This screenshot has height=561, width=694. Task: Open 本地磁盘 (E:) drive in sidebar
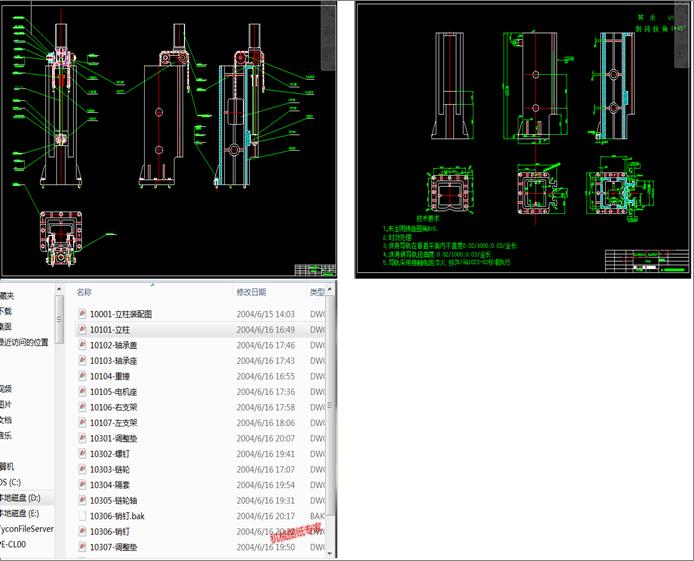coord(21,513)
